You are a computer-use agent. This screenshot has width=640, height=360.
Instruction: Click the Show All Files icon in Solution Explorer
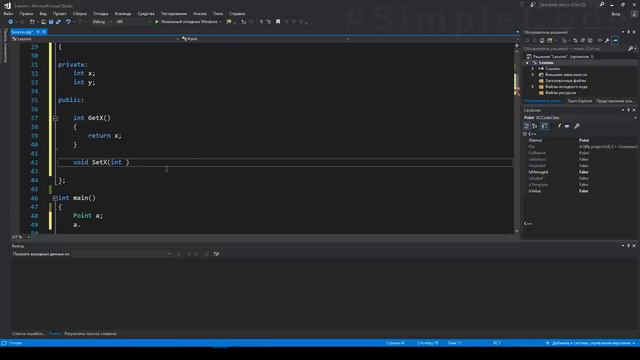point(590,40)
